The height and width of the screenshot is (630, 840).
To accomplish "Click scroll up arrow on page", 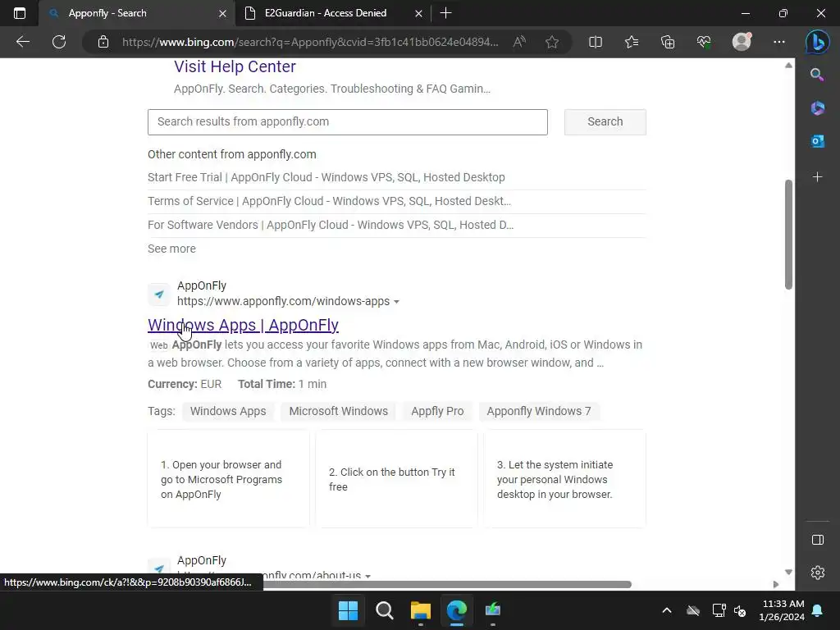I will point(788,66).
